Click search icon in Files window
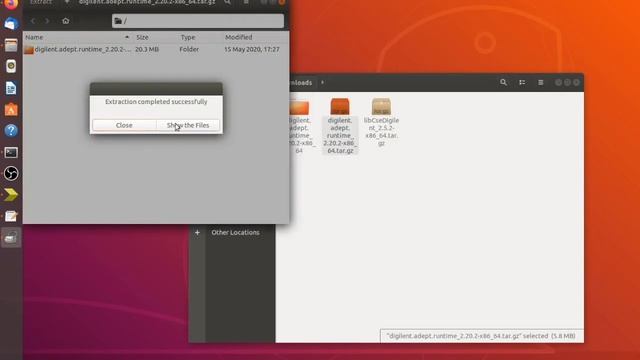640x360 pixels. coord(503,82)
